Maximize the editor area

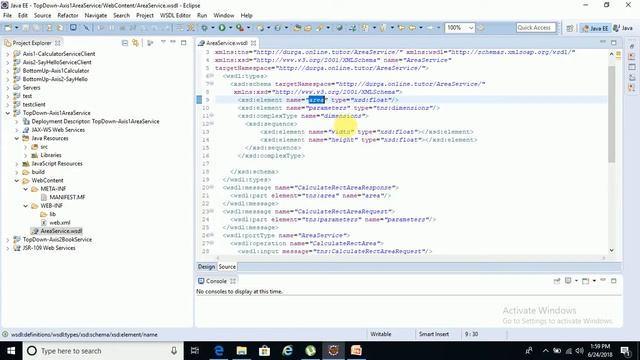coord(613,42)
